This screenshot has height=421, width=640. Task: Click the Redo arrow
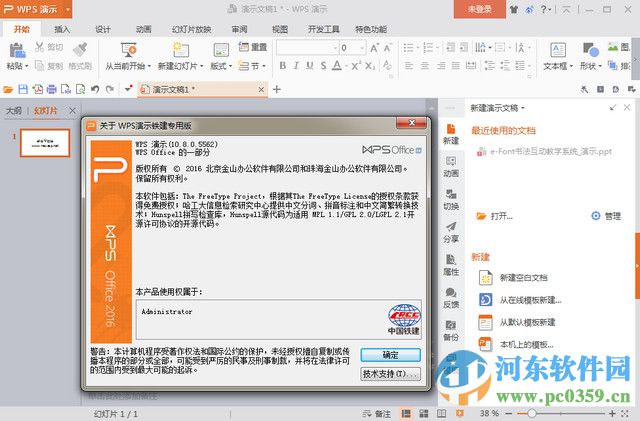(109, 89)
